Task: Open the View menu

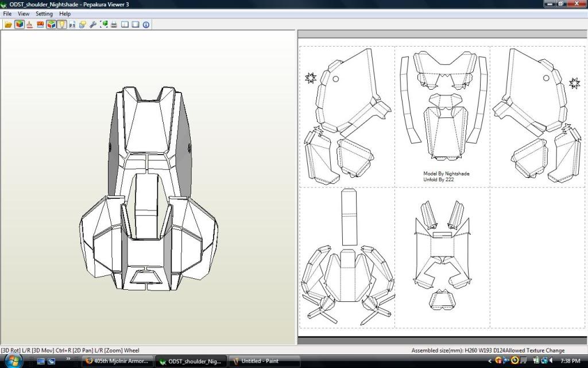Action: [23, 14]
